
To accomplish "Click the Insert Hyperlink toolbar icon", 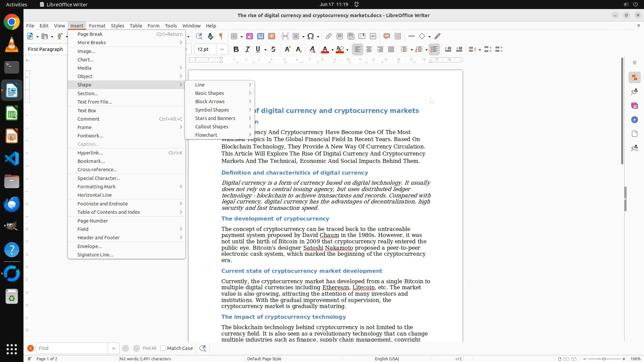I will [329, 36].
